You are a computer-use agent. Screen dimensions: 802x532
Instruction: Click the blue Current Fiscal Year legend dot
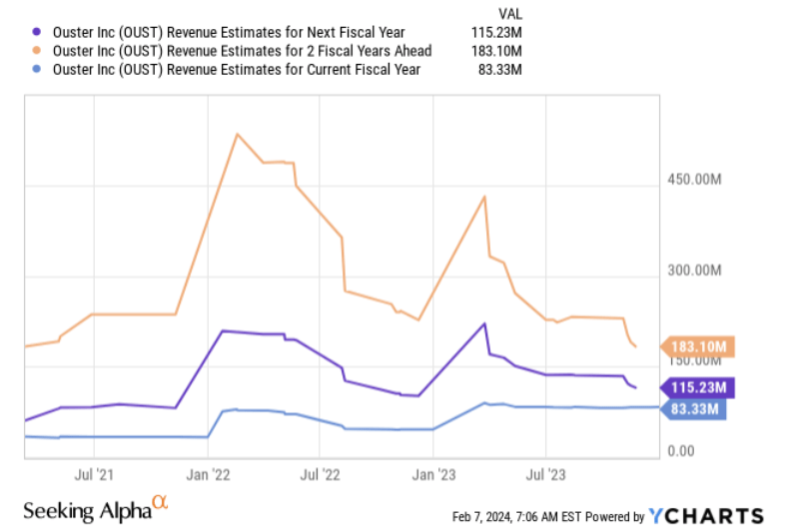[37, 69]
